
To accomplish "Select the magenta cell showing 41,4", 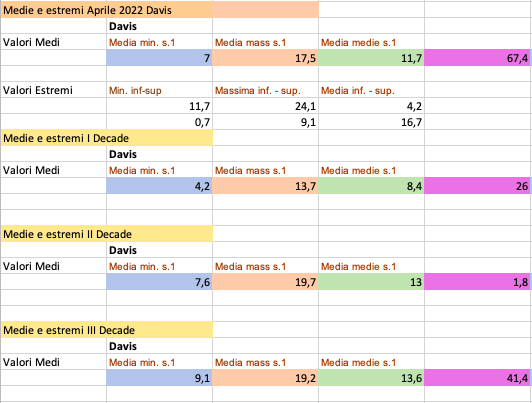I will point(477,378).
